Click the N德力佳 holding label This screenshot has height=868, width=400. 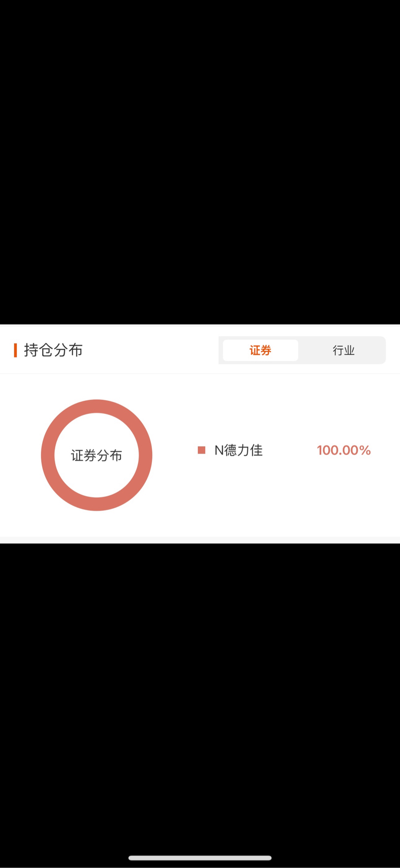[239, 450]
